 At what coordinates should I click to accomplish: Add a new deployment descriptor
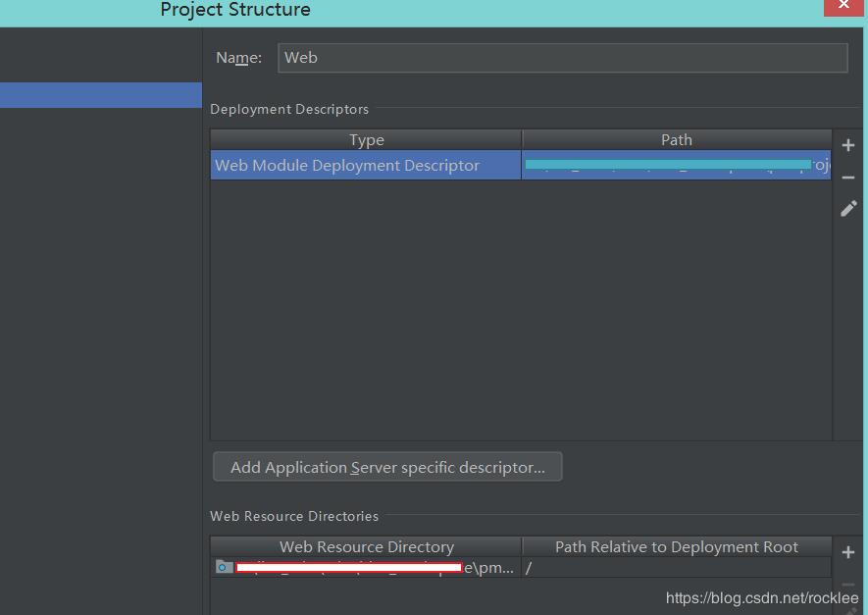[847, 144]
